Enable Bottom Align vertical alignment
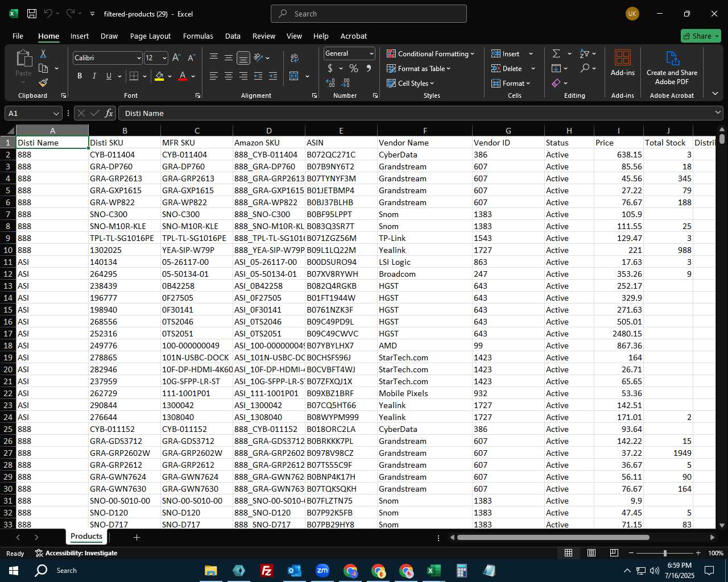The width and height of the screenshot is (728, 582). coord(243,57)
